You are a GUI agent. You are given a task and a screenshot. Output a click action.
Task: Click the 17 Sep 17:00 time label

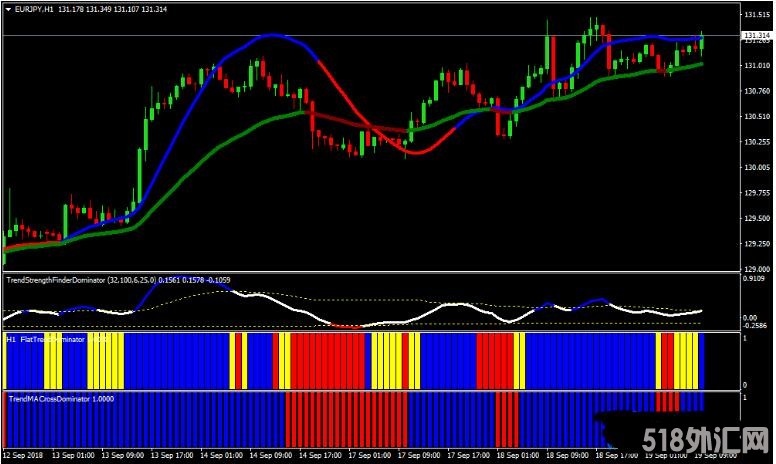click(469, 455)
